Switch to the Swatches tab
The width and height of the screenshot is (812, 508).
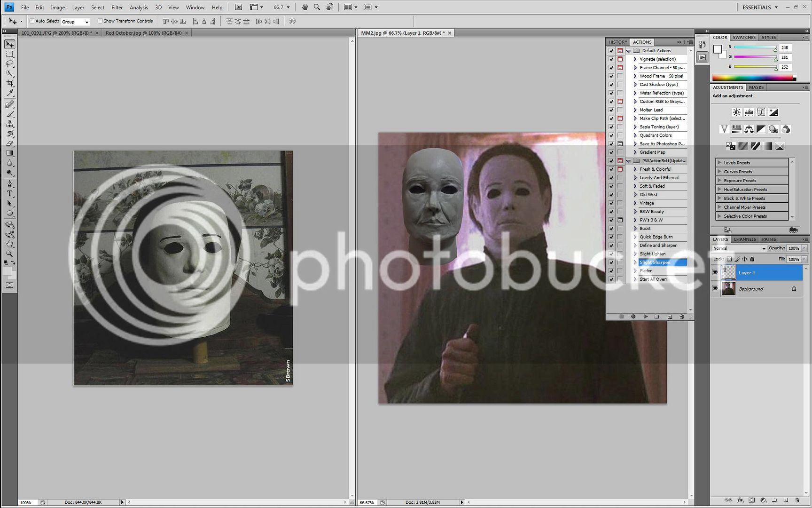click(744, 37)
